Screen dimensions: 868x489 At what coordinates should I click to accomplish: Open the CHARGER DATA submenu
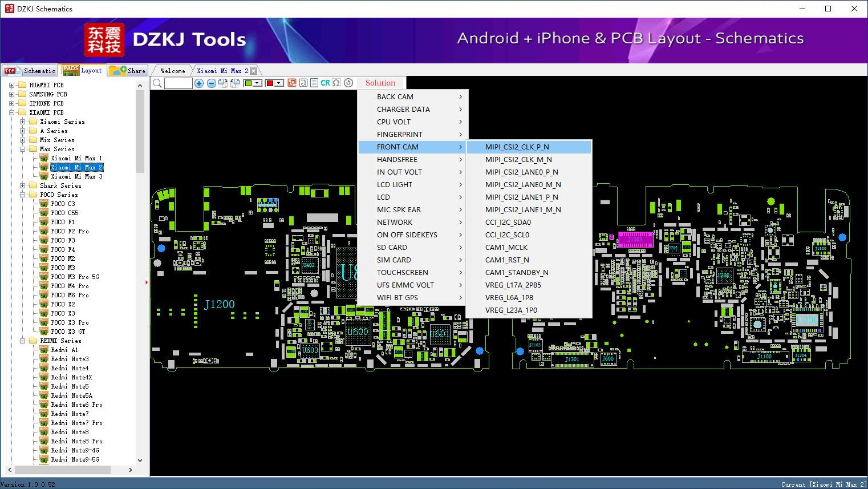pos(413,110)
